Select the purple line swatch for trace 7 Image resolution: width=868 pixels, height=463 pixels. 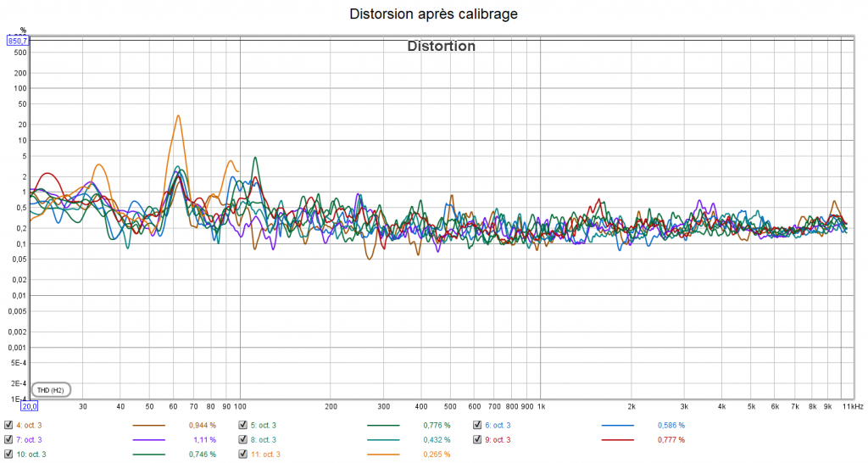(x=149, y=440)
